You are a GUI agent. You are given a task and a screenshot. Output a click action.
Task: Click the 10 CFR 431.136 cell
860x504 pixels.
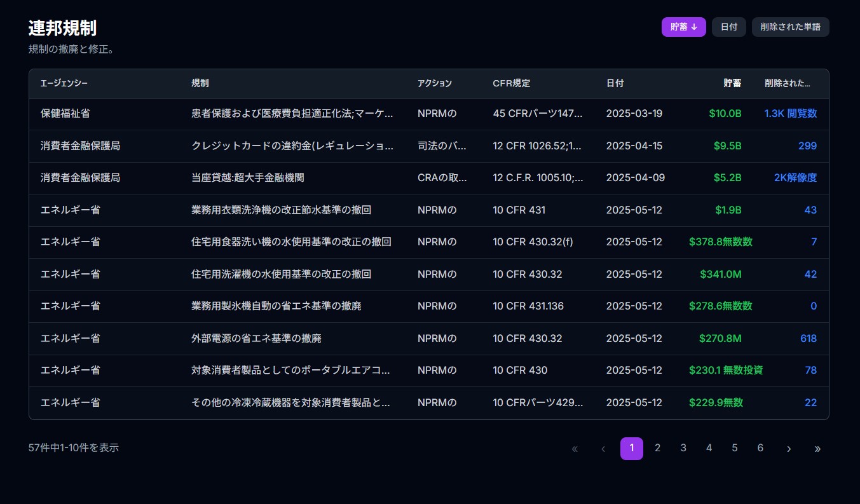pos(528,306)
